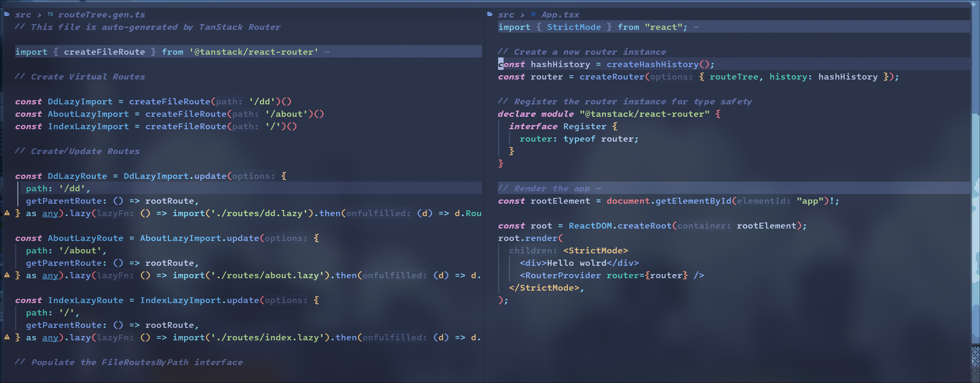Click the "children:" inlay hint
Image resolution: width=980 pixels, height=383 pixels.
pos(533,251)
